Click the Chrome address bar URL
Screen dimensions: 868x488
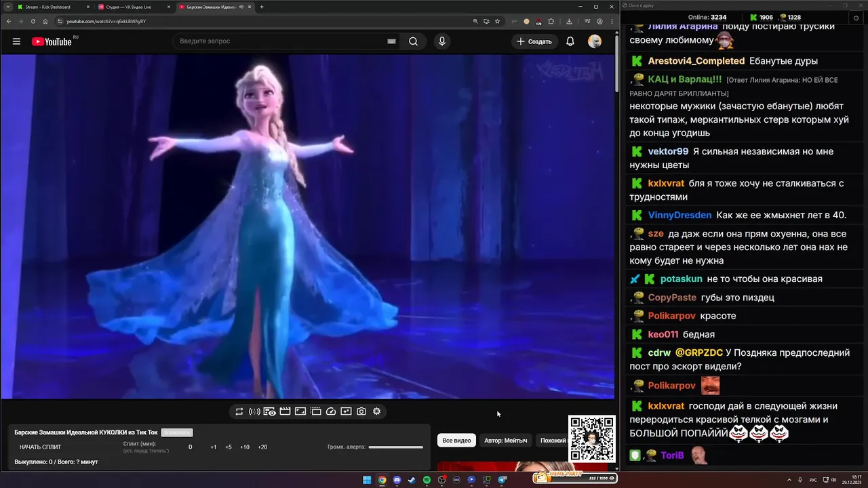[106, 21]
